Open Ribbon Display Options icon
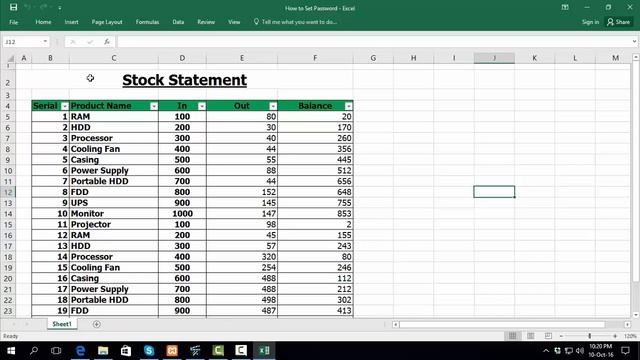 565,7
